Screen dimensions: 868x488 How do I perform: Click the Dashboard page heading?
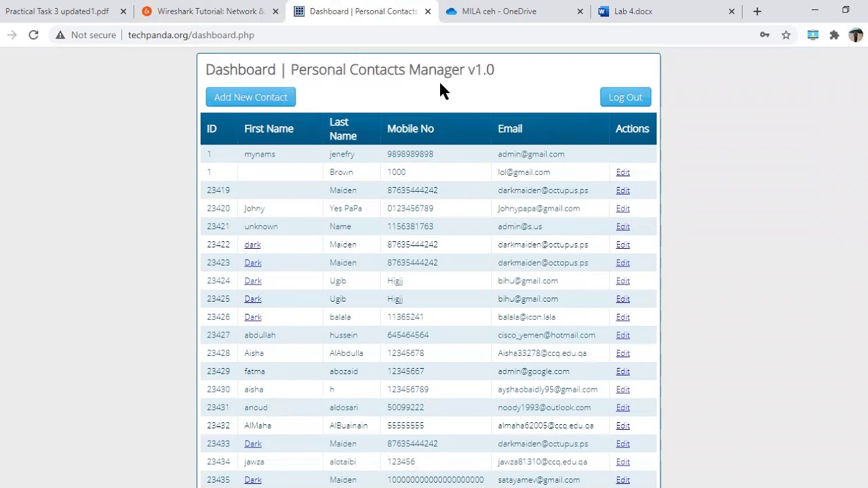tap(350, 70)
